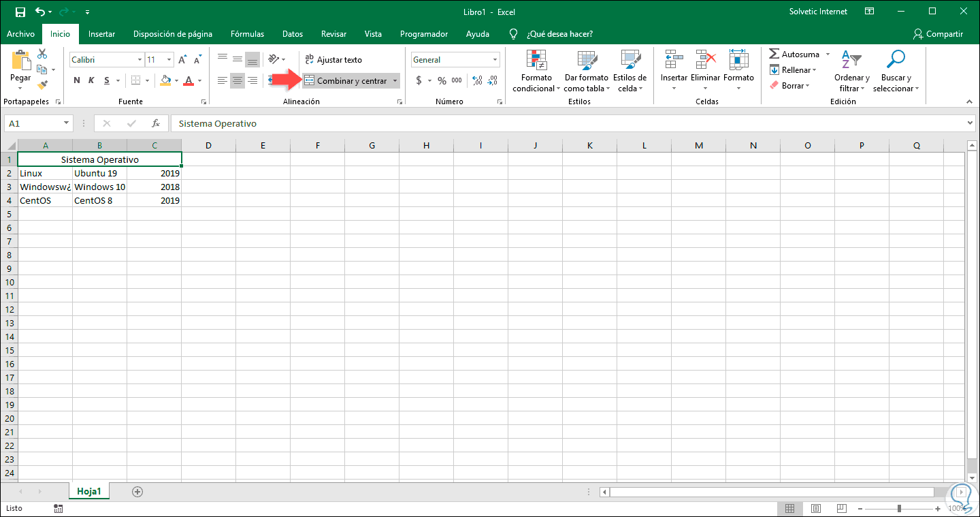Switch to Normal view in the status bar

789,508
